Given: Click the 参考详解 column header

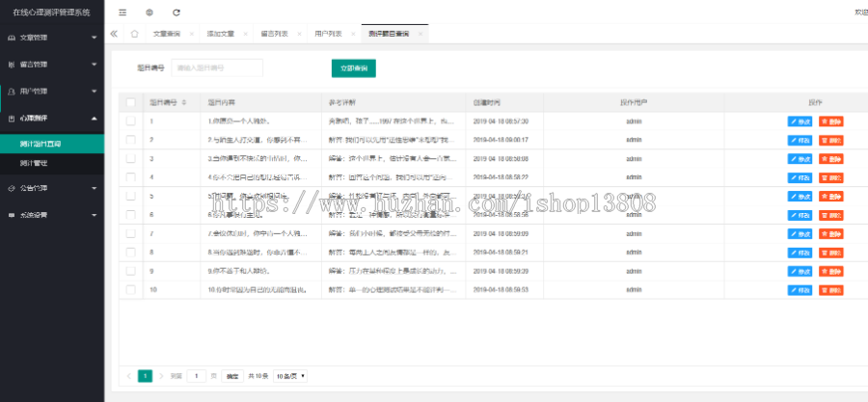Looking at the screenshot, I should click(x=342, y=102).
